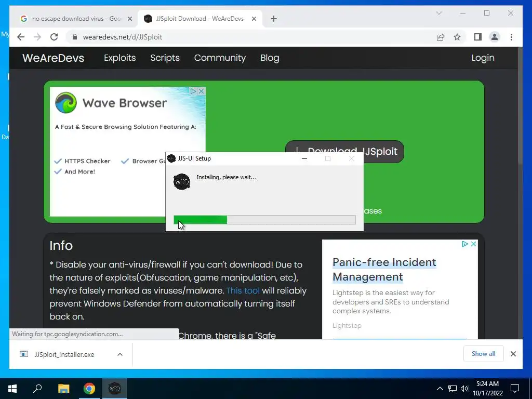
Task: Open the WeAreDevs home logo
Action: (x=54, y=58)
